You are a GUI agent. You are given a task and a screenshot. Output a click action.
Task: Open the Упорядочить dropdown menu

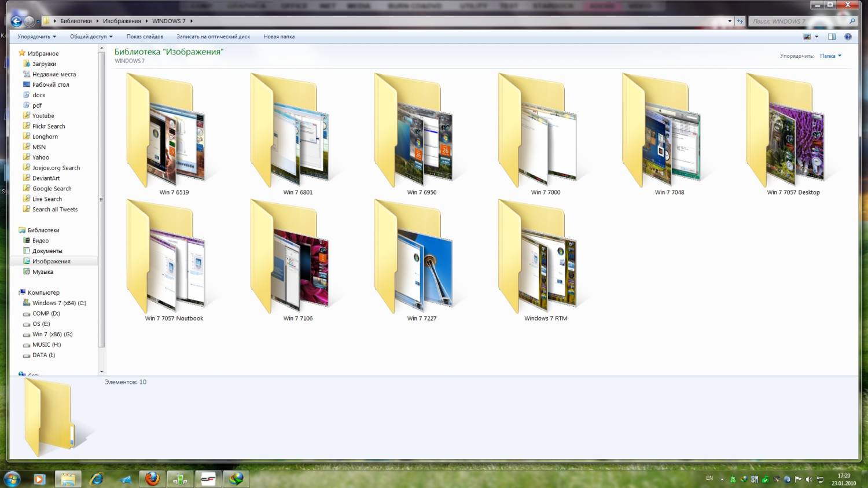coord(36,36)
